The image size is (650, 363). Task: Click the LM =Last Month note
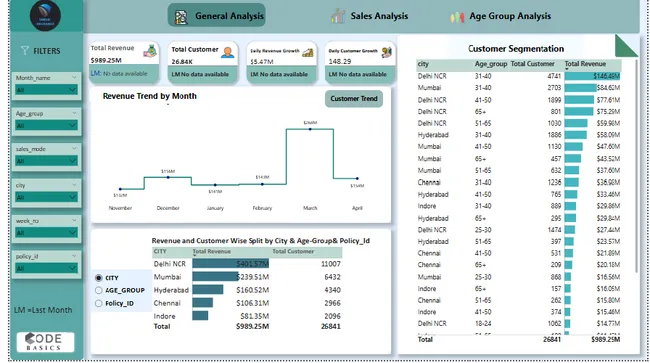click(43, 310)
